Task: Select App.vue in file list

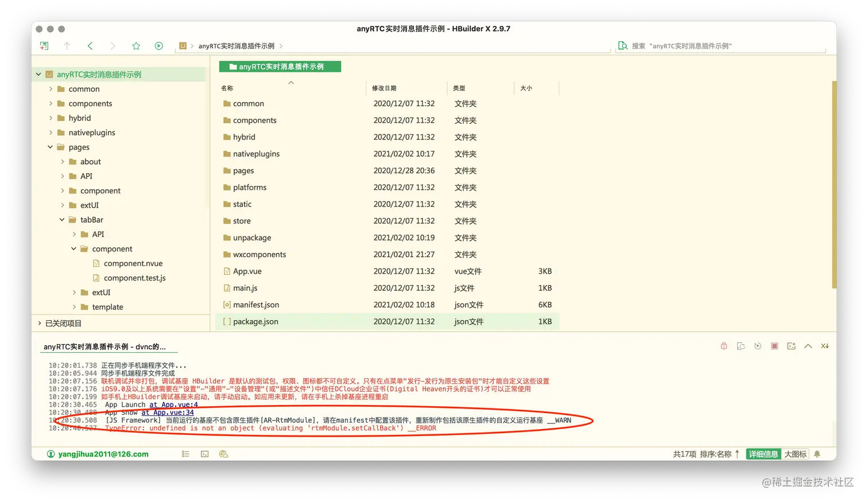Action: pos(387,271)
